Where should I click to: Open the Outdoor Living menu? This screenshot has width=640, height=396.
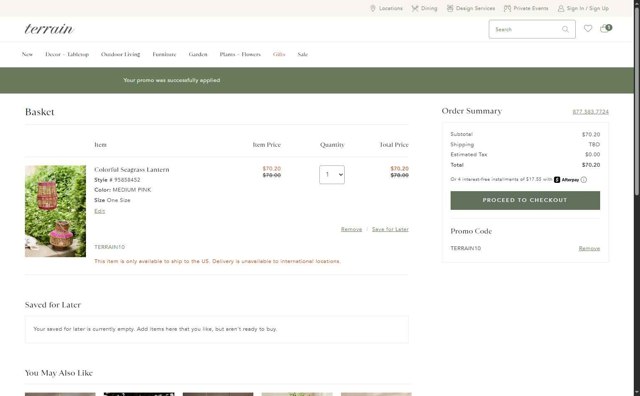tap(120, 54)
